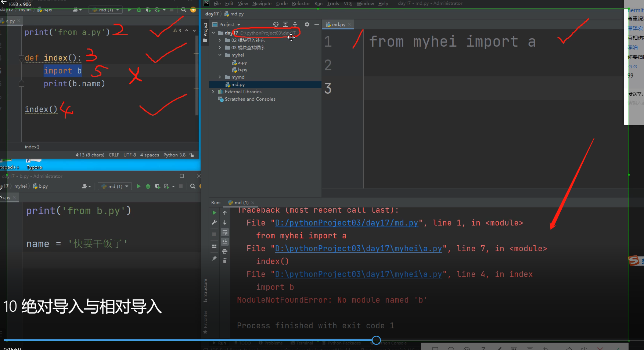Toggle the Structure sidebar tab
Image resolution: width=644 pixels, height=350 pixels.
point(205,291)
